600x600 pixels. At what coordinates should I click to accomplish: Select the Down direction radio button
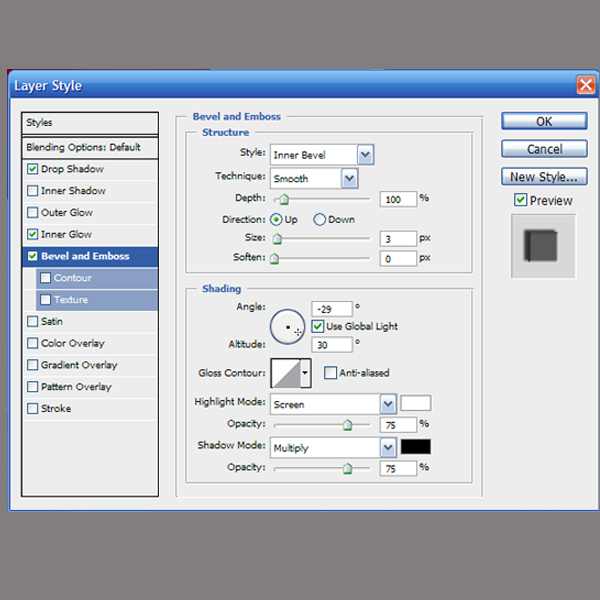tap(320, 219)
